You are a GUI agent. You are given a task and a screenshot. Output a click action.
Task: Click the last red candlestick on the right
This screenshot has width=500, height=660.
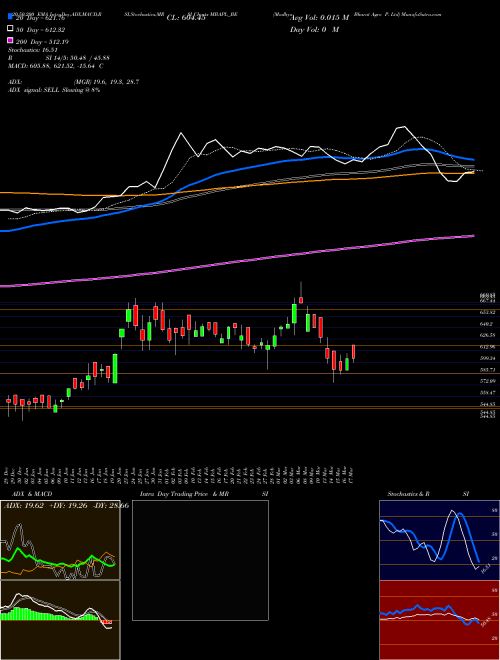(354, 352)
